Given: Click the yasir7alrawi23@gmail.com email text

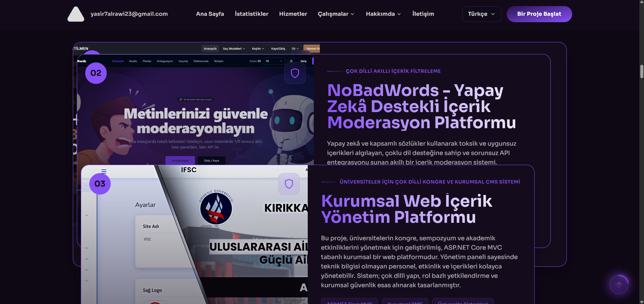Looking at the screenshot, I should coord(129,14).
